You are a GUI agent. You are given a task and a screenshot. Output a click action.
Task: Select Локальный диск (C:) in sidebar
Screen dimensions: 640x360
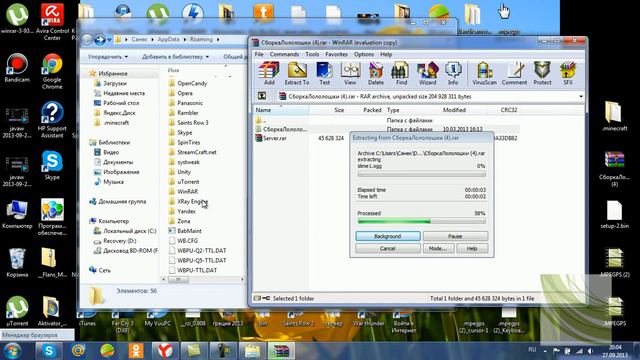129,231
